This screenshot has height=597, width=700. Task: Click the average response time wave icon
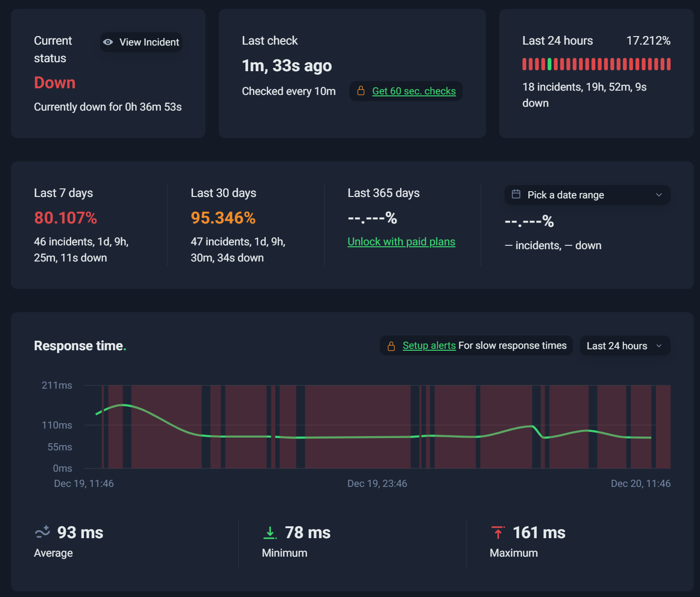(42, 532)
